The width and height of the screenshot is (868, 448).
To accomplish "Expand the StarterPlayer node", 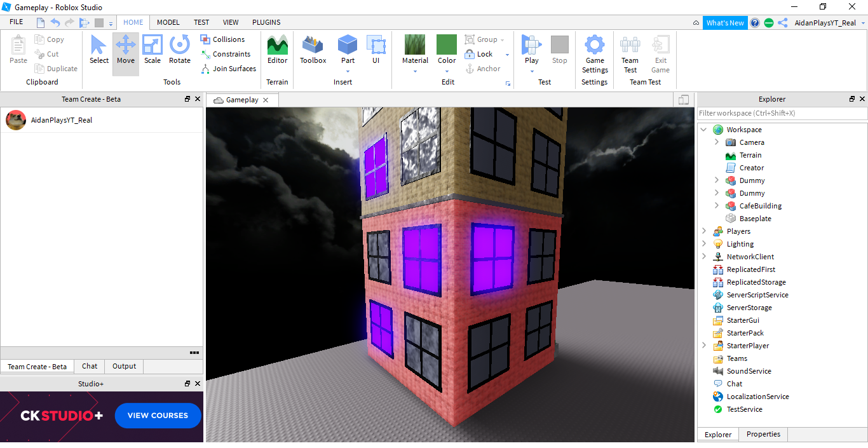I will click(x=704, y=346).
